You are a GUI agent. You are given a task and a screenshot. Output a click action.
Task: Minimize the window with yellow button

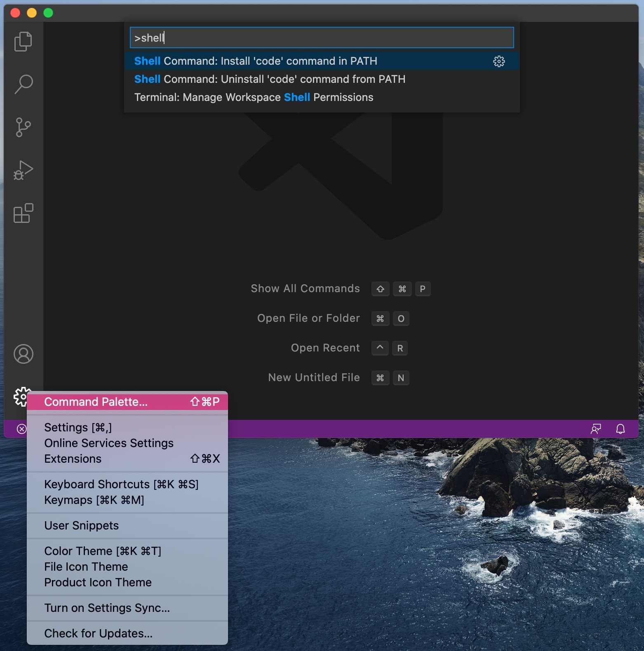pyautogui.click(x=32, y=13)
